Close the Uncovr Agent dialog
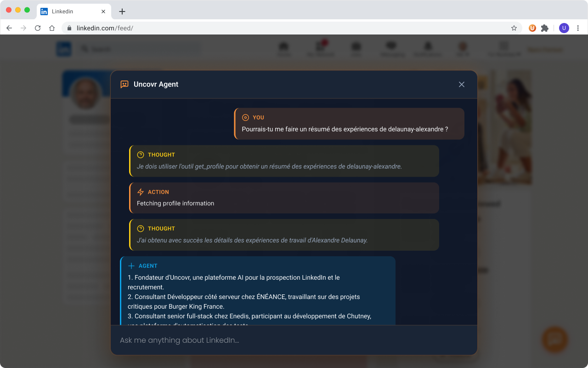Screen dimensions: 588x368 pyautogui.click(x=462, y=84)
